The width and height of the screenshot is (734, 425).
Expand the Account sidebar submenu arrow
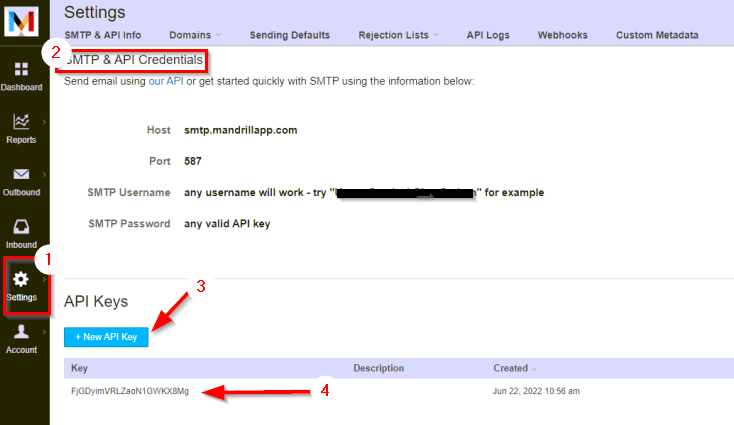44,332
